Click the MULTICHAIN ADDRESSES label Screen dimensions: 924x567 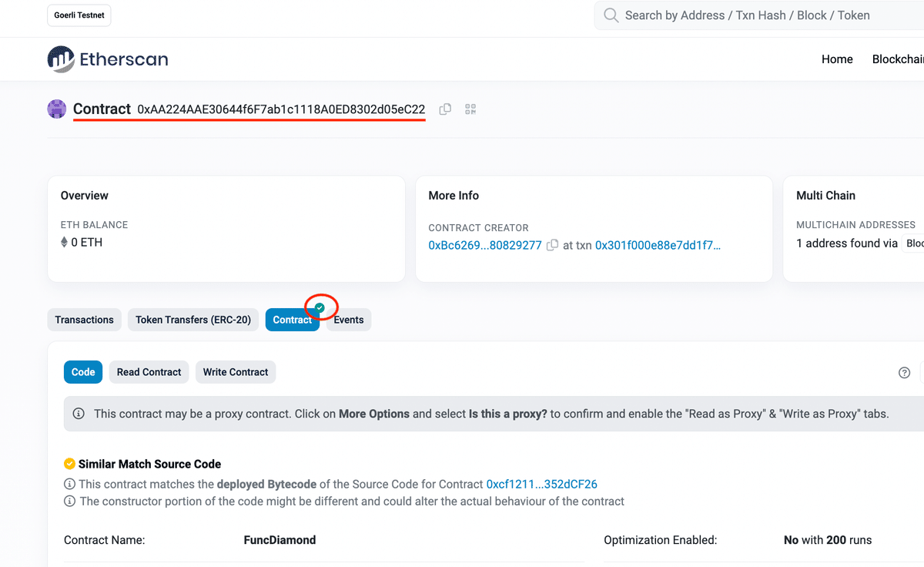[x=855, y=225]
